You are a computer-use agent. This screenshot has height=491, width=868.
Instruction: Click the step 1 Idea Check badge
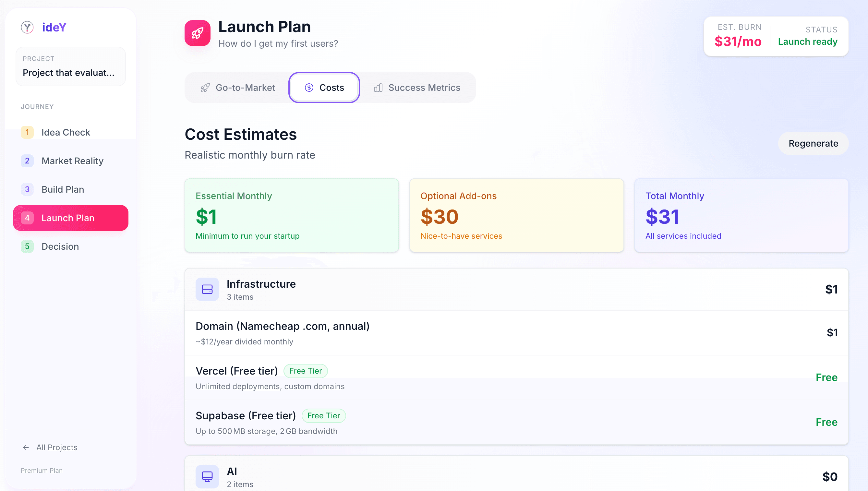pyautogui.click(x=27, y=132)
